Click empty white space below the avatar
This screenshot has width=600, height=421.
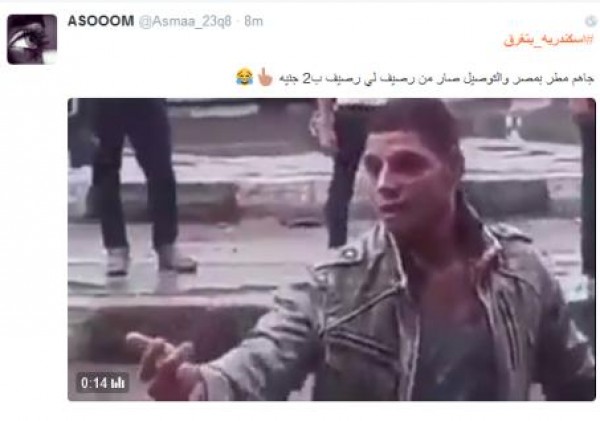pos(32,230)
